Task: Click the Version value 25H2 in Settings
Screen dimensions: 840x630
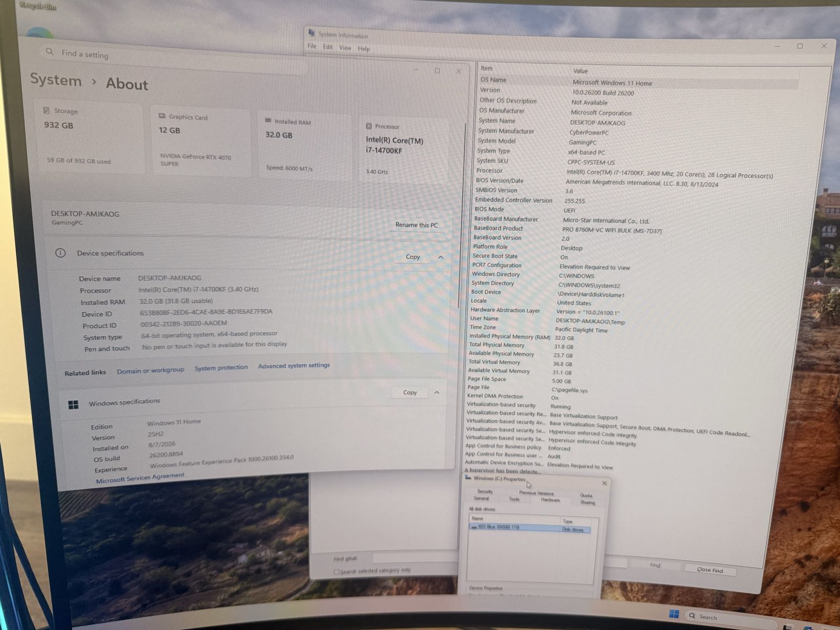Action: tap(156, 434)
